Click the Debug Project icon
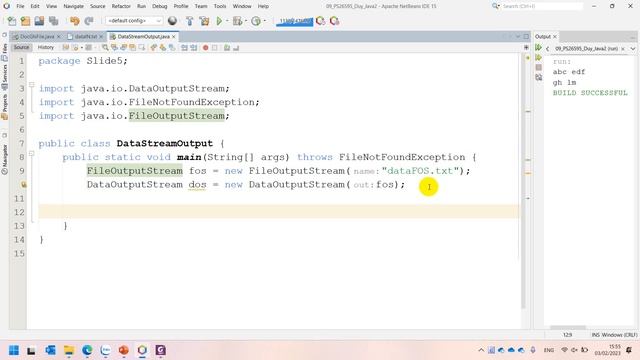 click(237, 21)
